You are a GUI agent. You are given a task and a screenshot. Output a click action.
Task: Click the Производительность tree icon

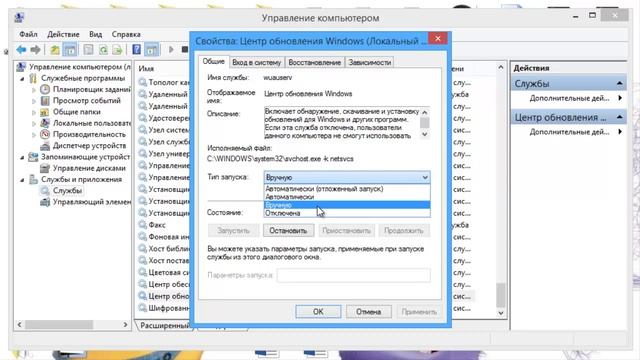(x=45, y=134)
